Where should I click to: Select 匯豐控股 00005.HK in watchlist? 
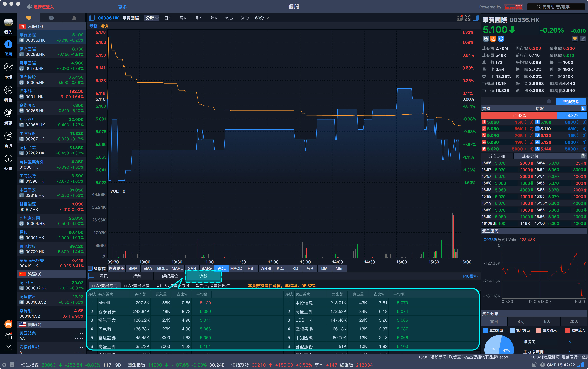52,80
